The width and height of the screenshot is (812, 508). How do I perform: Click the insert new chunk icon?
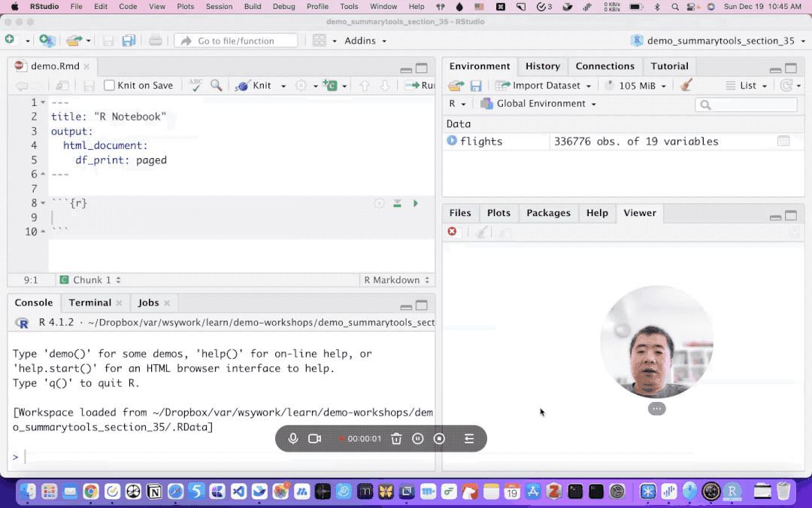tap(330, 86)
